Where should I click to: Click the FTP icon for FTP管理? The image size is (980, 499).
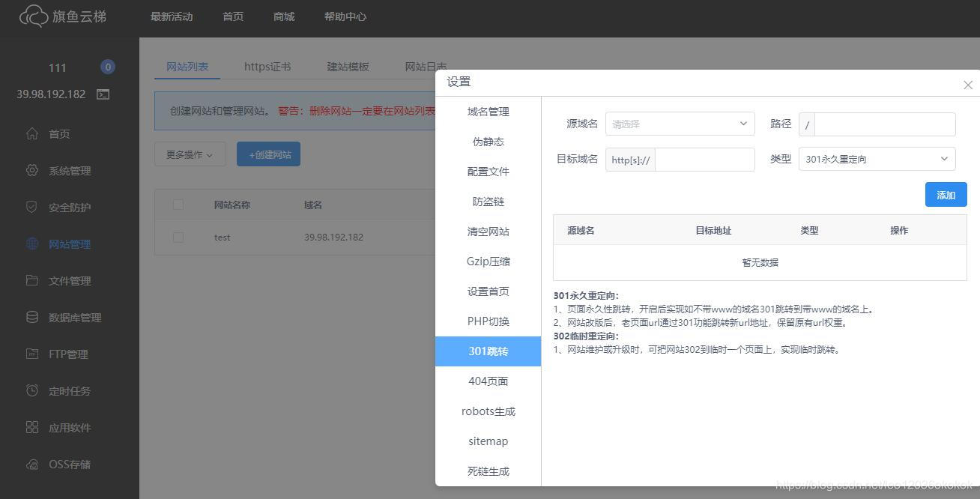pos(31,354)
